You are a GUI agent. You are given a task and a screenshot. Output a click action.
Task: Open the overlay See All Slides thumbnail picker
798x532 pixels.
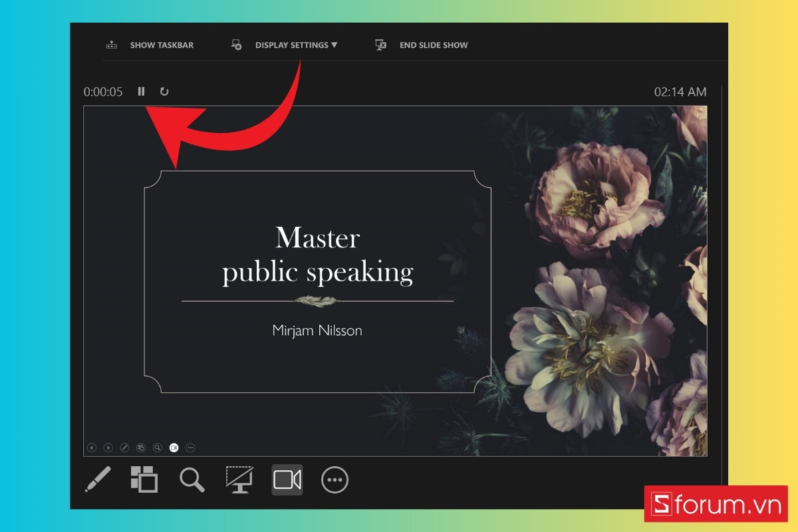[x=140, y=448]
